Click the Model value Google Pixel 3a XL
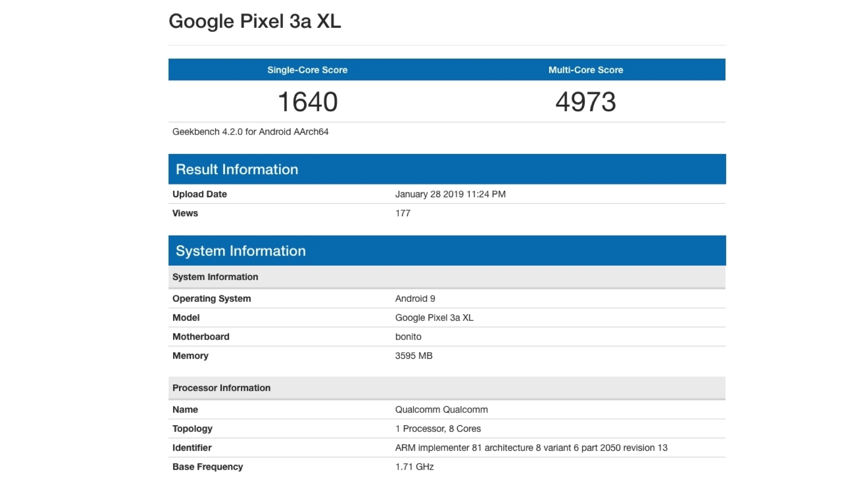Viewport: 868px width, 486px height. [x=434, y=318]
